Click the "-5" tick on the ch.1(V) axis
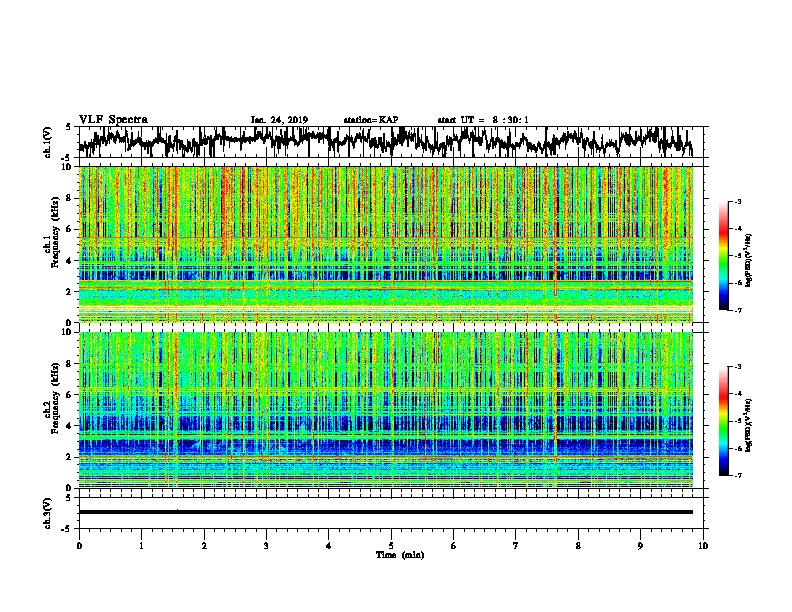This screenshot has height=612, width=792. click(67, 157)
